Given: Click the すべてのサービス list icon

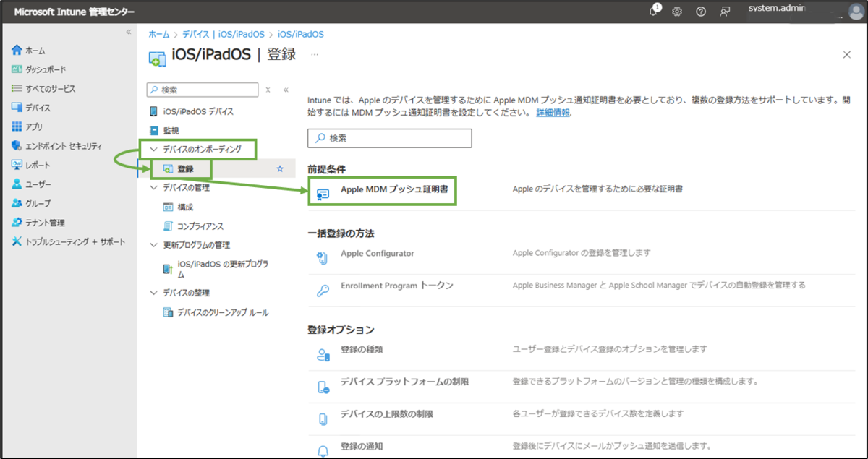Looking at the screenshot, I should pyautogui.click(x=17, y=88).
